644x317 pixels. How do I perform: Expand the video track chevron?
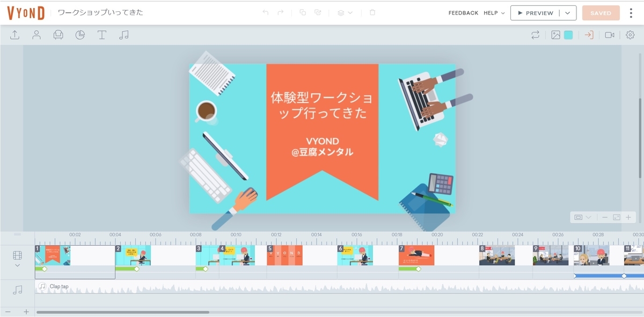[x=18, y=266]
